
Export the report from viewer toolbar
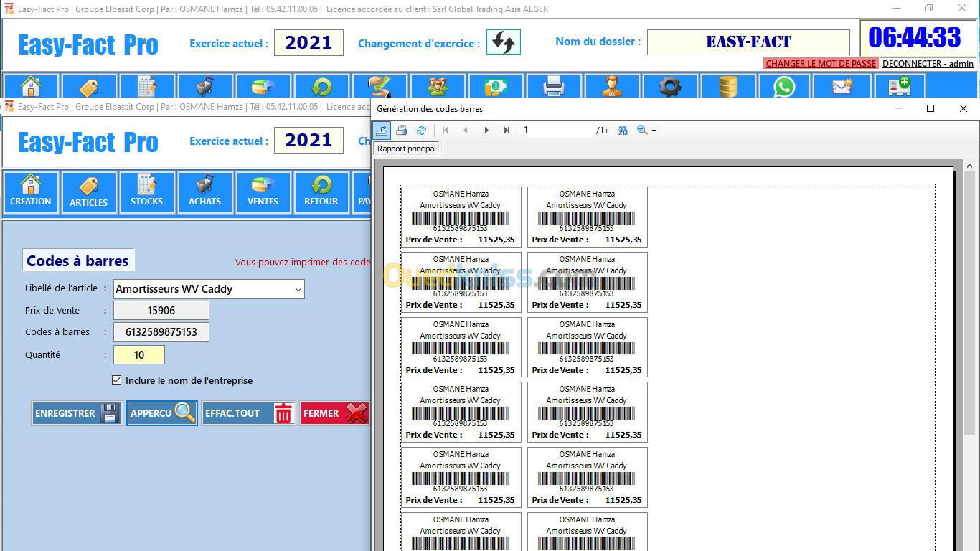point(382,130)
